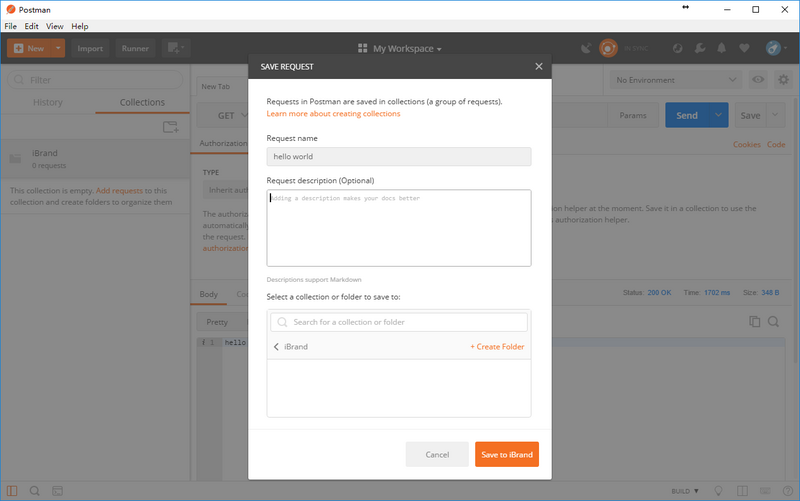
Task: Expand the New button dropdown arrow
Action: click(58, 48)
